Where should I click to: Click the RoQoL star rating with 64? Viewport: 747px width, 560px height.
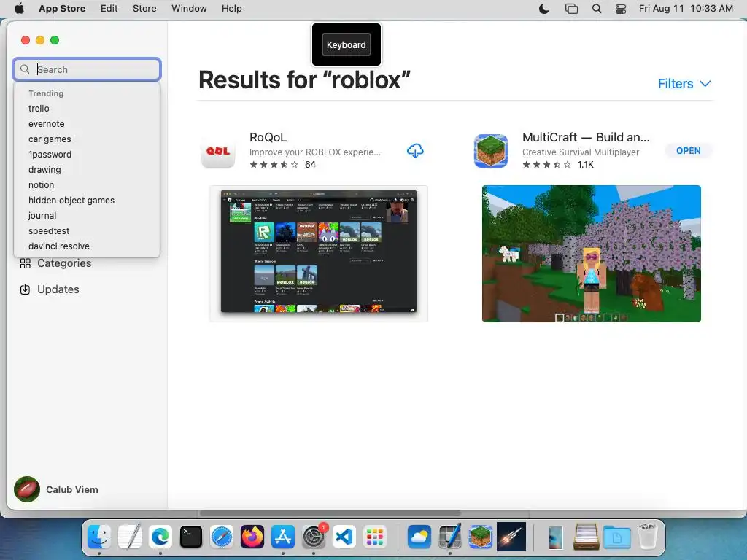[x=282, y=165]
